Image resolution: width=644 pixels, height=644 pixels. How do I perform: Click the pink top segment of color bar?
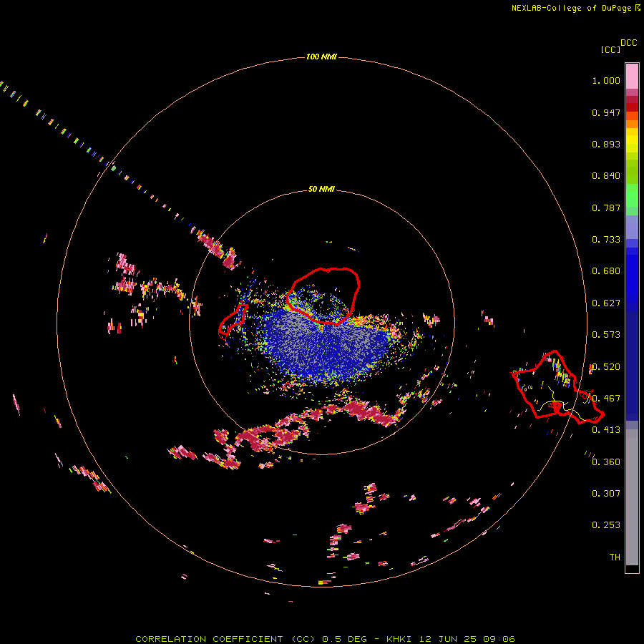pos(632,76)
